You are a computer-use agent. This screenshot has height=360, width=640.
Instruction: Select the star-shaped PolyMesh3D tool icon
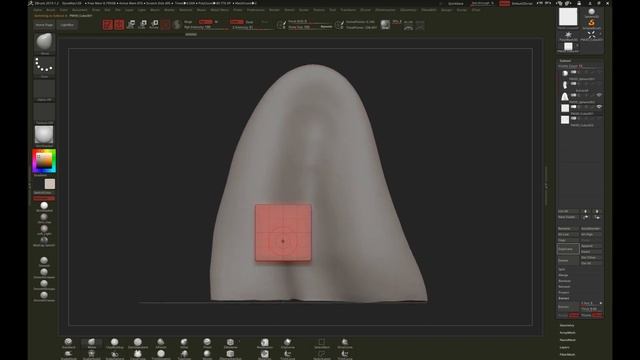coord(568,36)
